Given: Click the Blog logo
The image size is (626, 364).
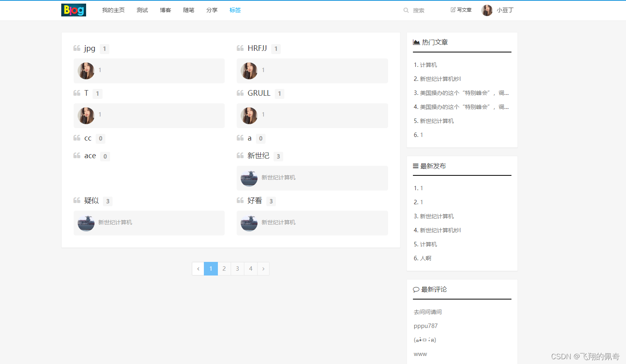Looking at the screenshot, I should 73,10.
